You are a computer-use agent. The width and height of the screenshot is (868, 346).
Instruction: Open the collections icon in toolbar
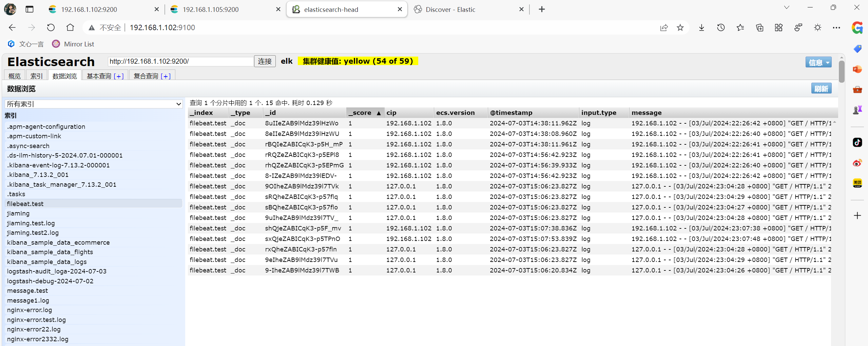pos(759,28)
